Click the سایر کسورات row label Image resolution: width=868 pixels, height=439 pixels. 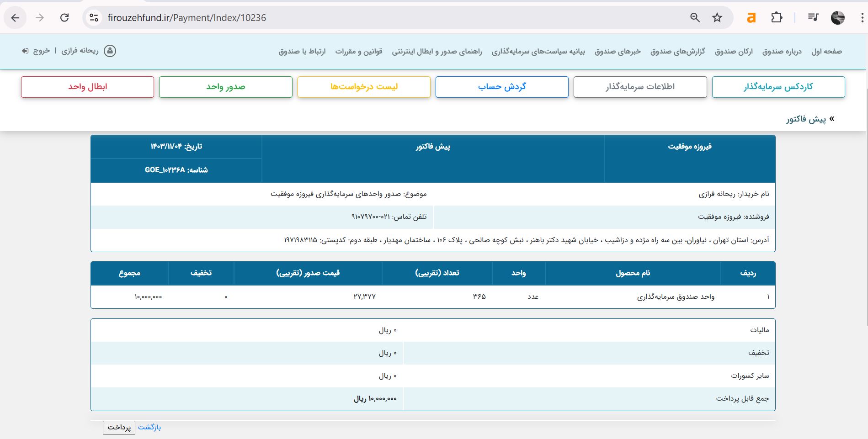(750, 376)
